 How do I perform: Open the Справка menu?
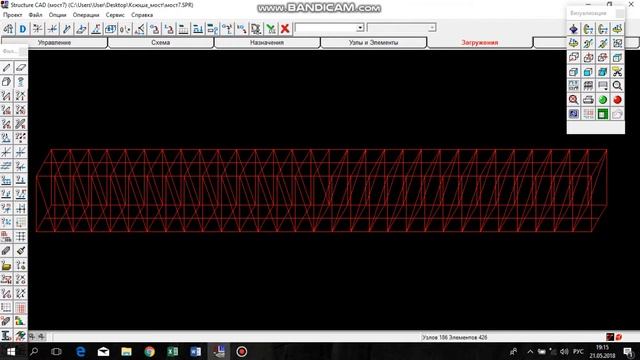(x=142, y=15)
